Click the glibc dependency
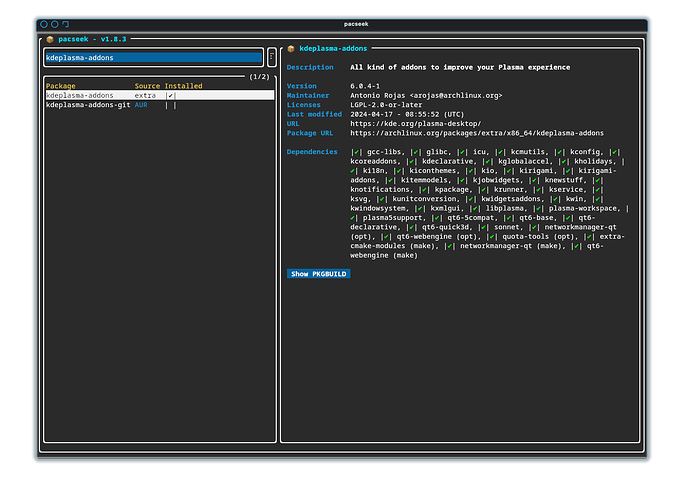Viewport: 684px width, 500px height. [437, 152]
